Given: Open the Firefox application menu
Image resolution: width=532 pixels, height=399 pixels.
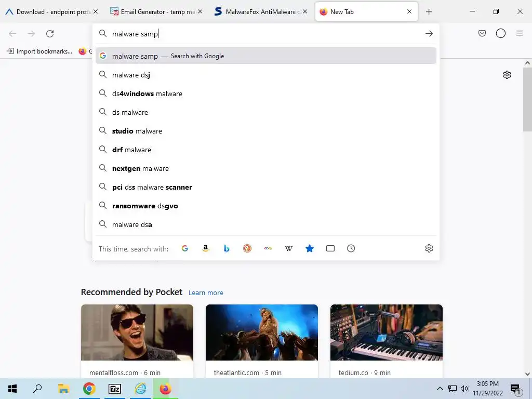Looking at the screenshot, I should point(519,33).
